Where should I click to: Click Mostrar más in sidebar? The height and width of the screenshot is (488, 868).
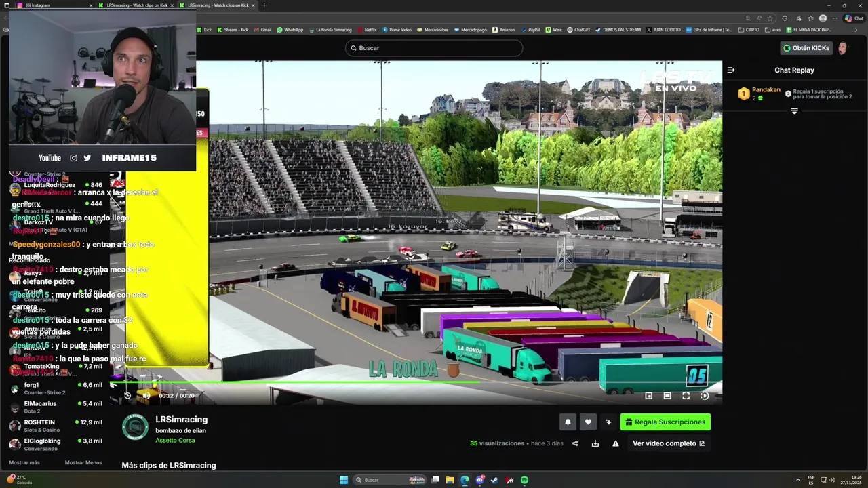24,462
